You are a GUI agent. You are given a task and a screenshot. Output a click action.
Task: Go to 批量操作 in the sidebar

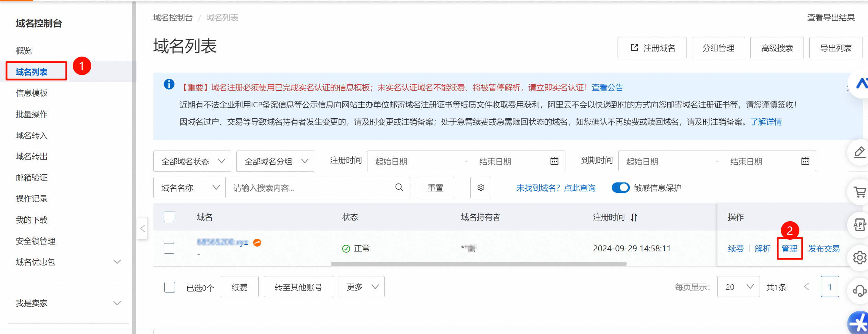(x=32, y=114)
